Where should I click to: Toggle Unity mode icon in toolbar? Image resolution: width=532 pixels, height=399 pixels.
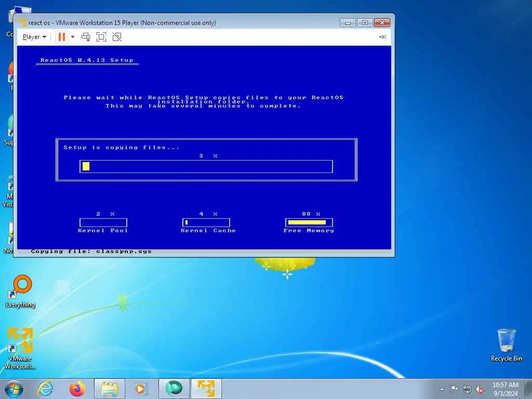[117, 37]
